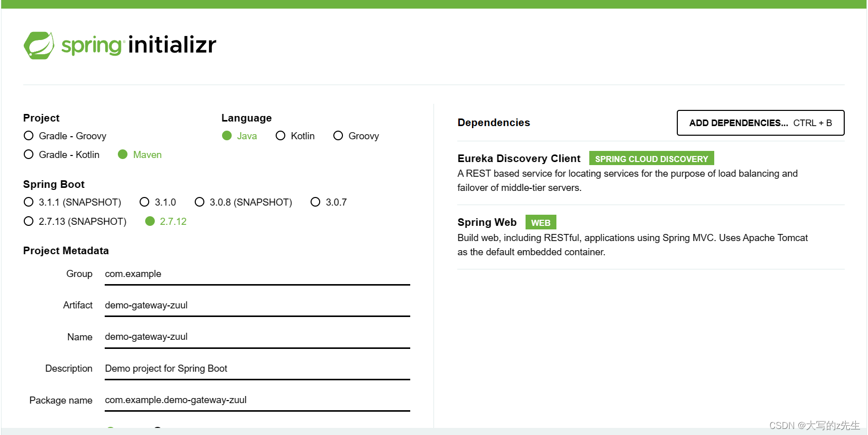Click the spring initializr title text
868x435 pixels.
click(x=139, y=45)
